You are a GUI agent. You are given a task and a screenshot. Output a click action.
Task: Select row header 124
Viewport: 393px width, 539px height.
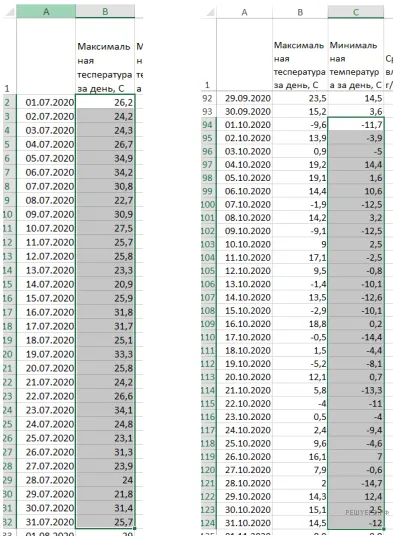coord(209,523)
